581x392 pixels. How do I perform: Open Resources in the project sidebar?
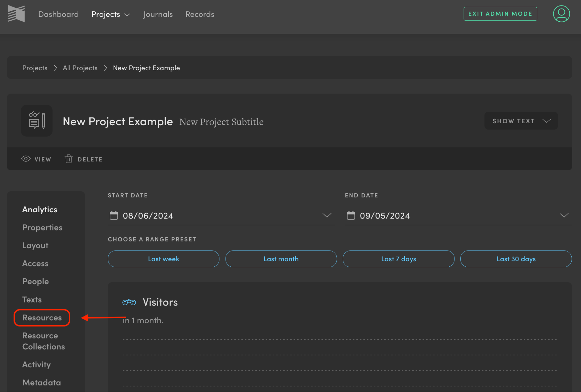coord(42,318)
